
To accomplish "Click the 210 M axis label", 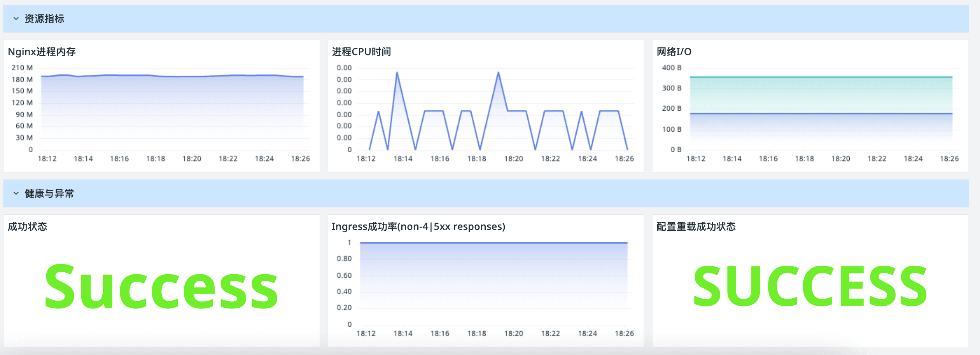I will [22, 68].
